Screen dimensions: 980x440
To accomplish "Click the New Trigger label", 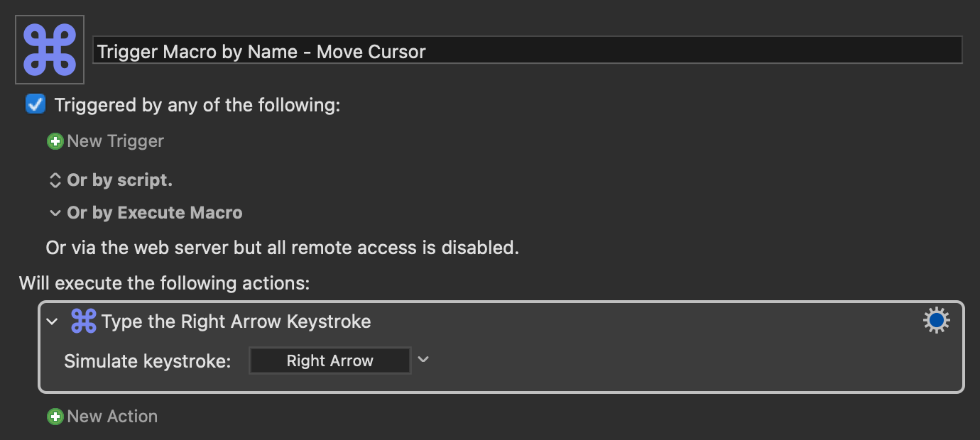I will (116, 141).
